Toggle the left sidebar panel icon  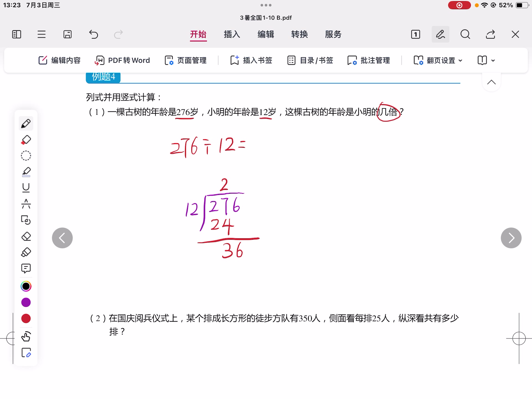point(17,34)
